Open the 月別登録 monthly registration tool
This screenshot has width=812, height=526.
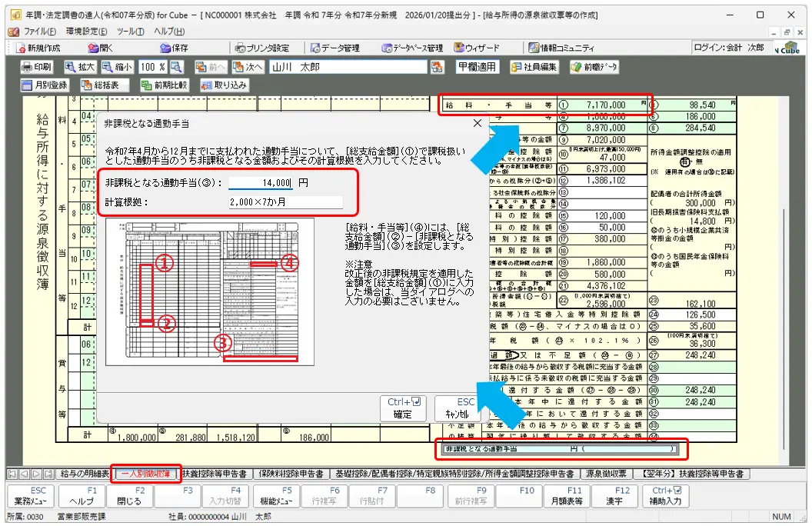click(45, 85)
